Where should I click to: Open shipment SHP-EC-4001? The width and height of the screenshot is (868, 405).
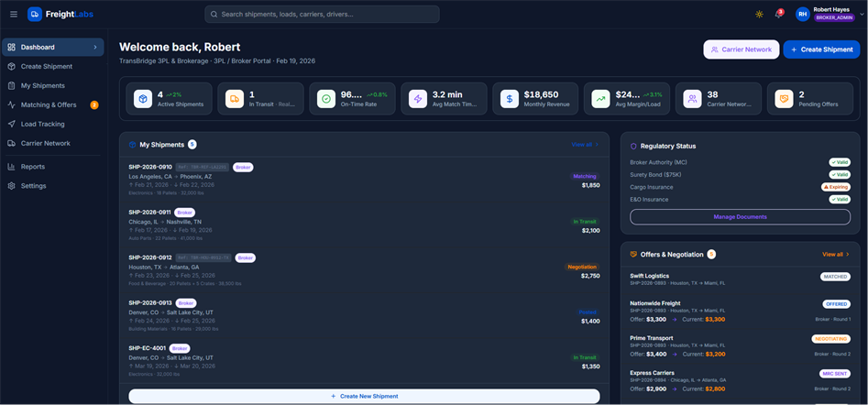[x=364, y=361]
